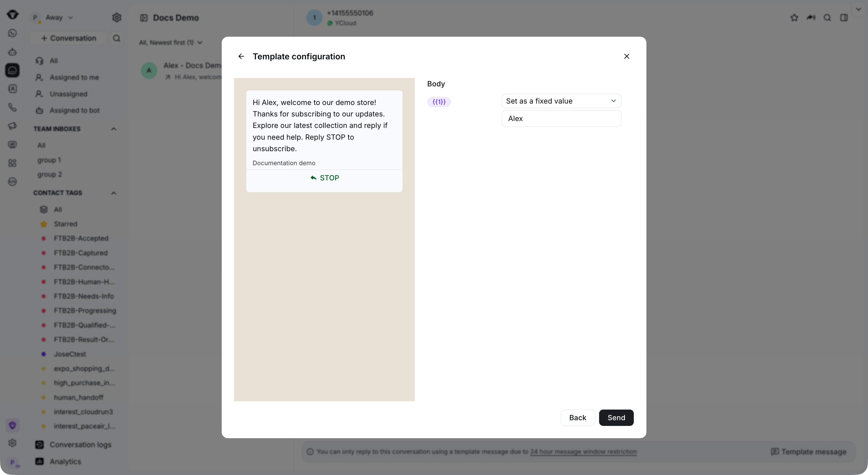This screenshot has height=475, width=868.
Task: Go back with the arrow in Template configuration
Action: click(x=241, y=56)
